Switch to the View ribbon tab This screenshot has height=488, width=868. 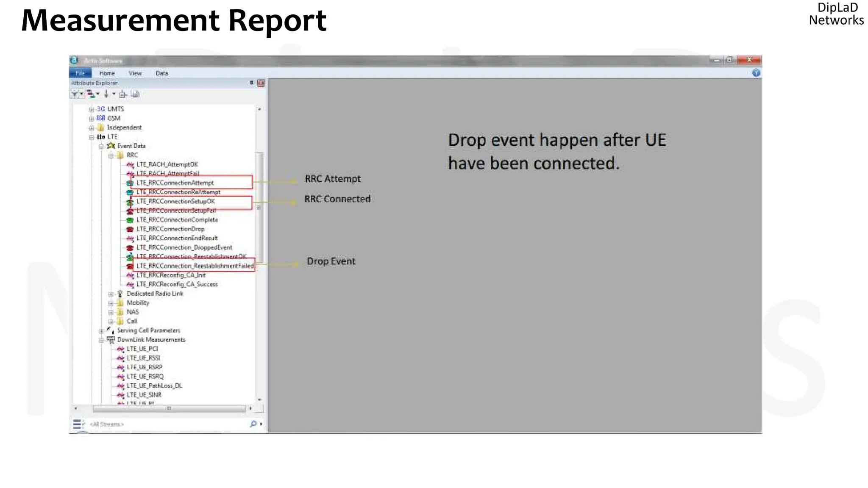[x=135, y=73]
